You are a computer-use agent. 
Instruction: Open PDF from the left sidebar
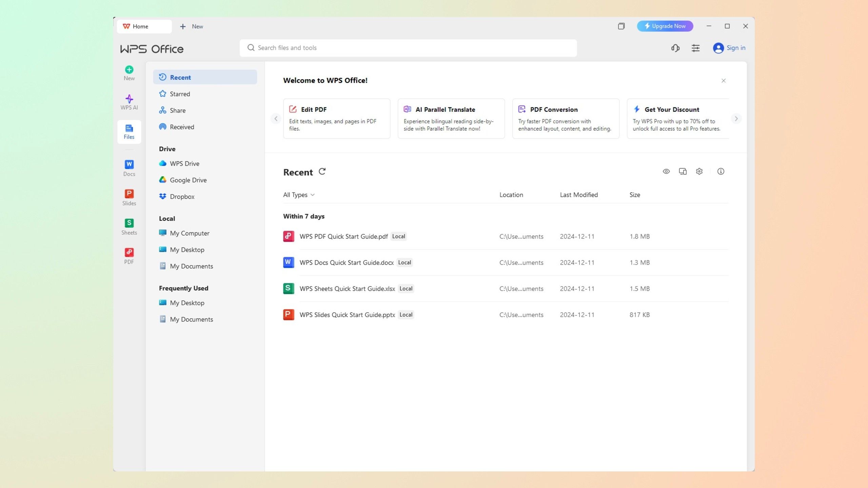tap(129, 256)
